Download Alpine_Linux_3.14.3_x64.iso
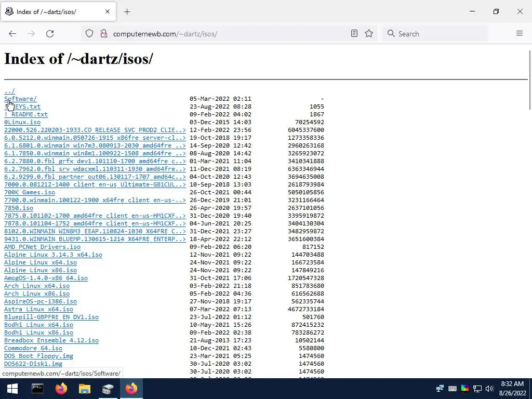Screen dimensions: 532x399 54,255
